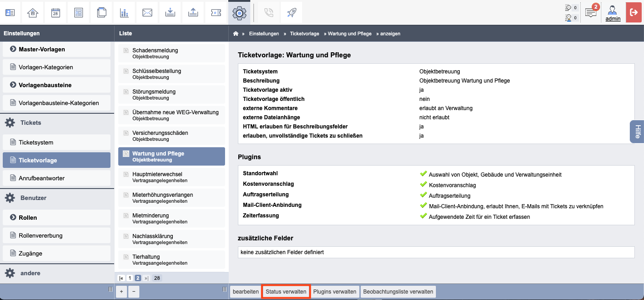Open Zugänge settings entry
Image resolution: width=644 pixels, height=300 pixels.
pos(57,253)
